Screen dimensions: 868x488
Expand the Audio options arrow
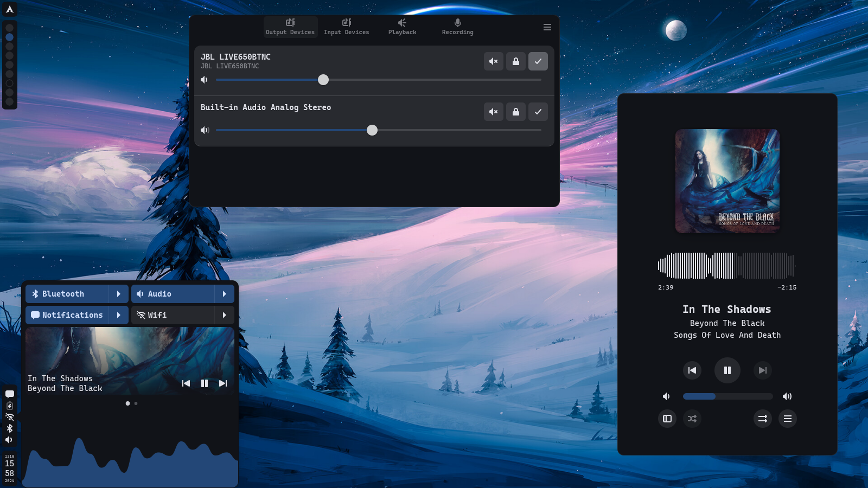[x=225, y=294]
